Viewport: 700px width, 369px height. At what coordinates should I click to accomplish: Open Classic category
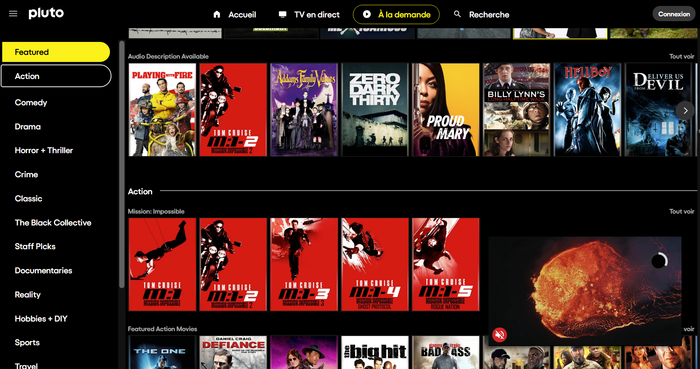coord(28,199)
